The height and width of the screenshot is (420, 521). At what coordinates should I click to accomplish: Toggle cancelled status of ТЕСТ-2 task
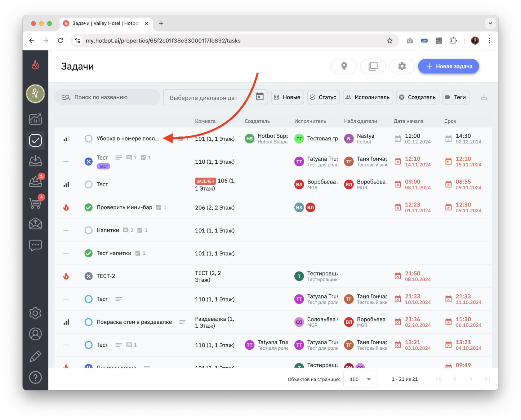point(88,276)
